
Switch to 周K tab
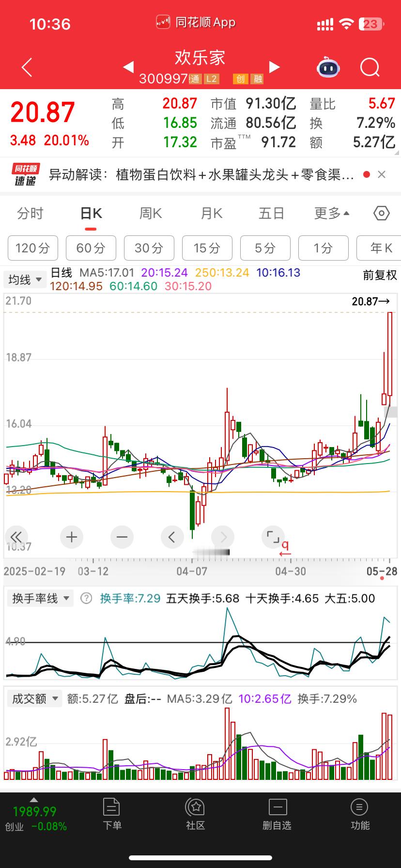(151, 214)
